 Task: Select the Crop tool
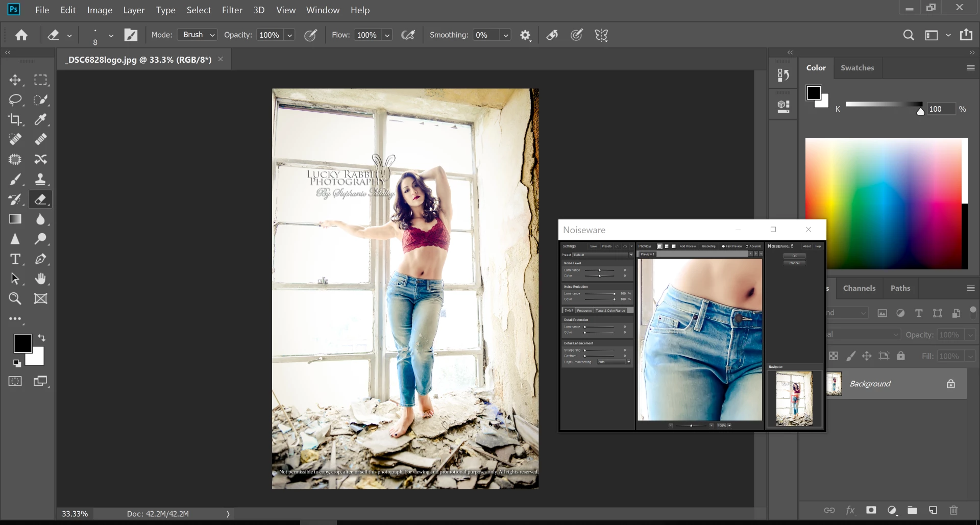15,119
